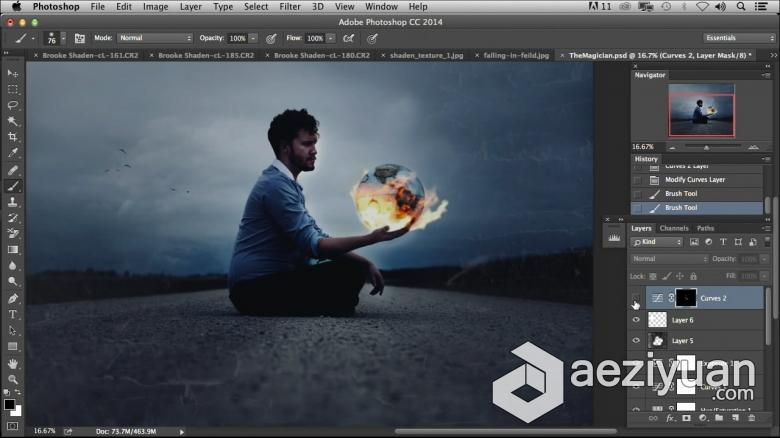This screenshot has height=438, width=780.
Task: Open the Essentials workspace dropdown
Action: tap(739, 38)
